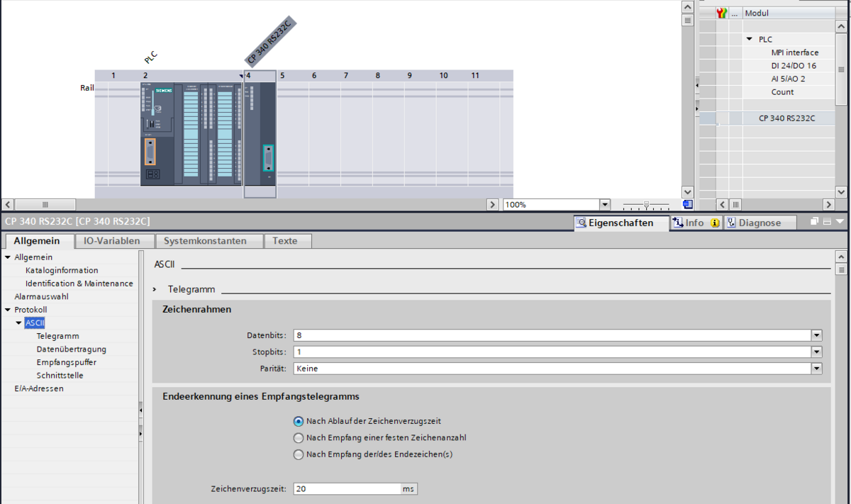Viewport: 851px width, 504px height.
Task: Collapse the inspector window with arrow icon
Action: click(840, 222)
